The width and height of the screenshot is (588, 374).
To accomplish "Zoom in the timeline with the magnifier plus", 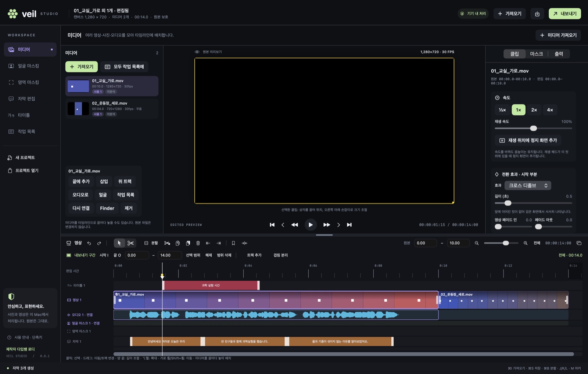I will (526, 243).
